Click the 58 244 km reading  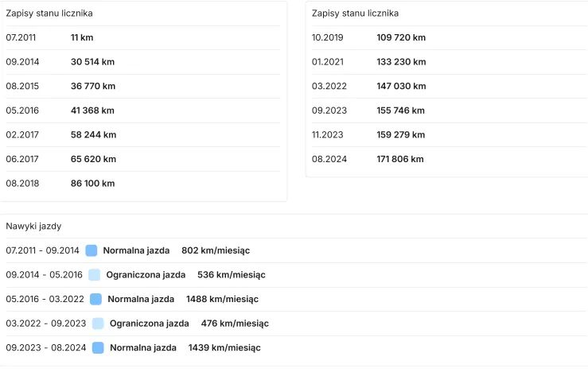[x=93, y=135]
